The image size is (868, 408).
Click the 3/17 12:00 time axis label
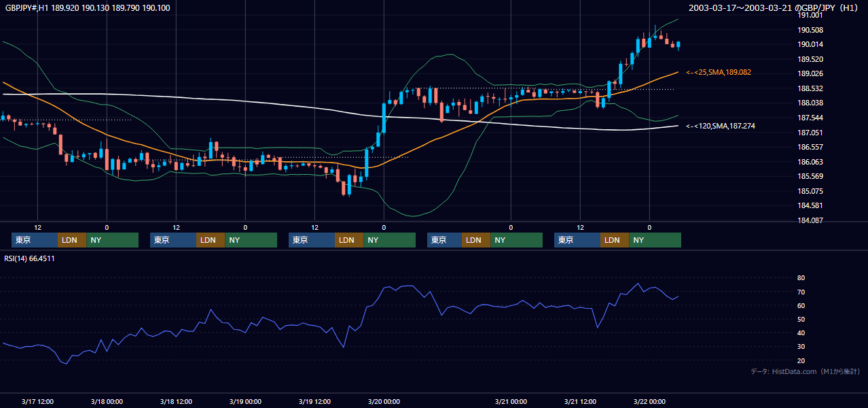point(37,401)
